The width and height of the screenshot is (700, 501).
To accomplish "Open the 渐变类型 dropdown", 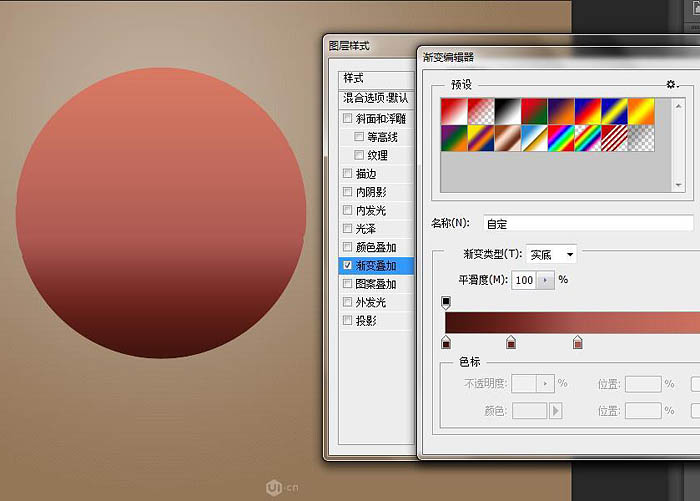I will pyautogui.click(x=552, y=255).
